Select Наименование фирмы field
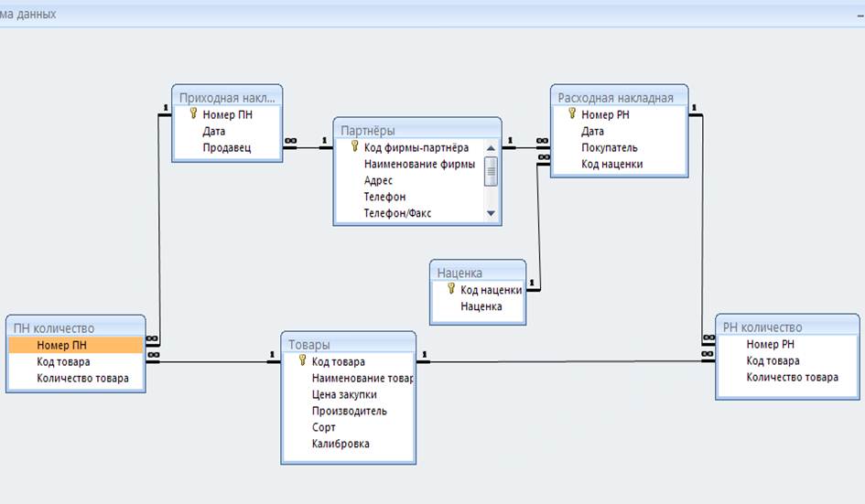 coord(419,164)
